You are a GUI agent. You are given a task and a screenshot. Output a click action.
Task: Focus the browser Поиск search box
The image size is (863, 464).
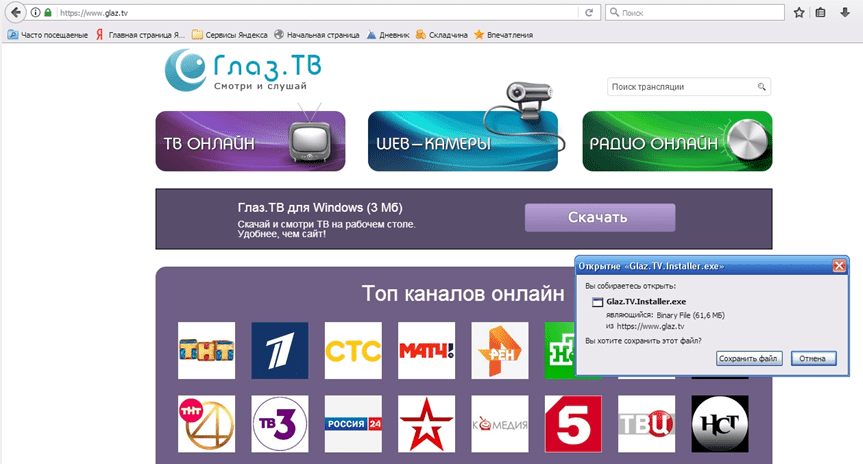[x=695, y=12]
